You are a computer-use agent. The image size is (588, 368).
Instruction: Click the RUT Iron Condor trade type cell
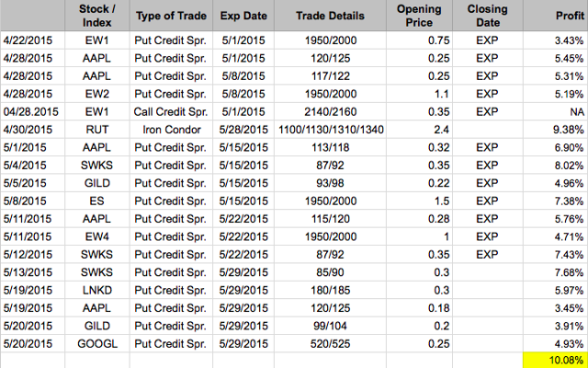[x=171, y=130]
